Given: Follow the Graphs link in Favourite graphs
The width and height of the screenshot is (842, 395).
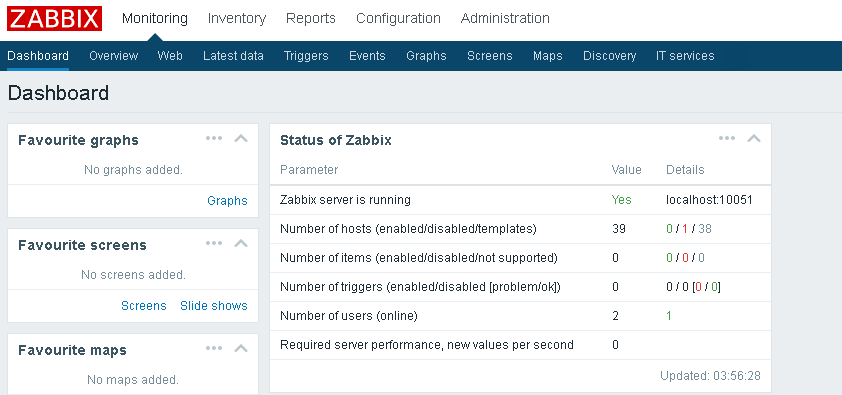Looking at the screenshot, I should [227, 201].
